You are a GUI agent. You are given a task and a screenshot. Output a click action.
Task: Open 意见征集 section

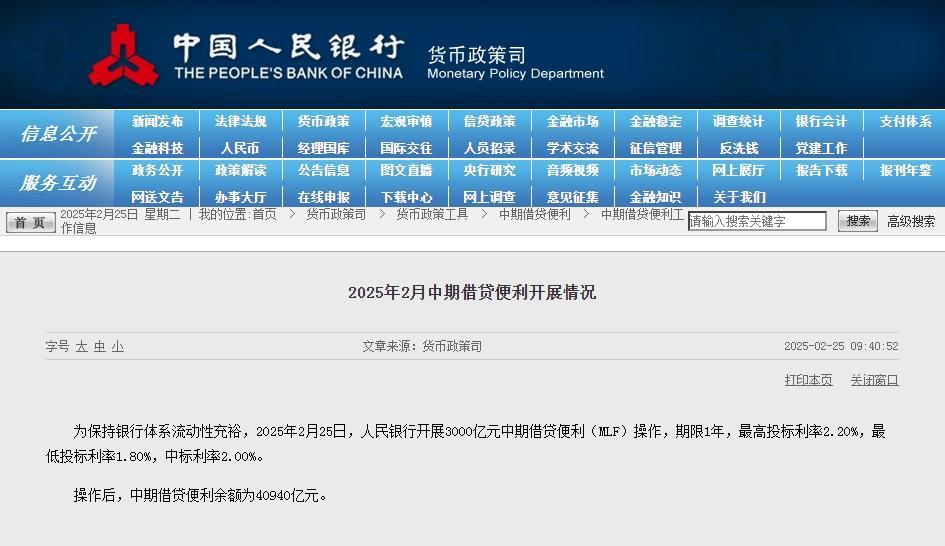[573, 197]
